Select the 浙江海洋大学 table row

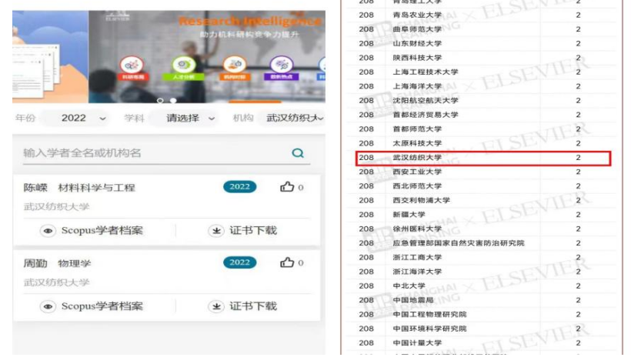(x=482, y=272)
